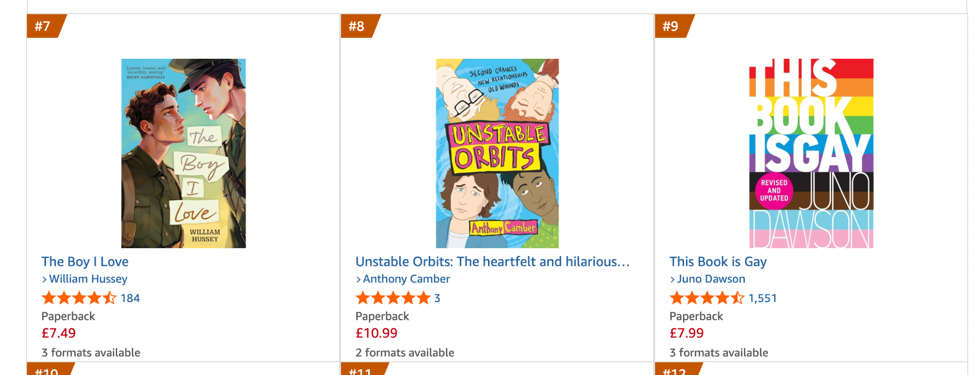Open Unstable Orbits book cover image

click(x=497, y=153)
